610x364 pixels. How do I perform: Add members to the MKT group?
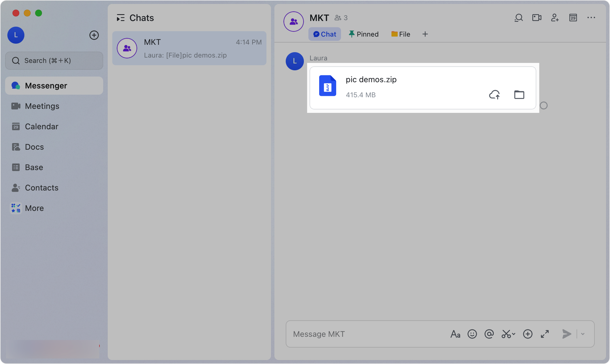click(555, 18)
